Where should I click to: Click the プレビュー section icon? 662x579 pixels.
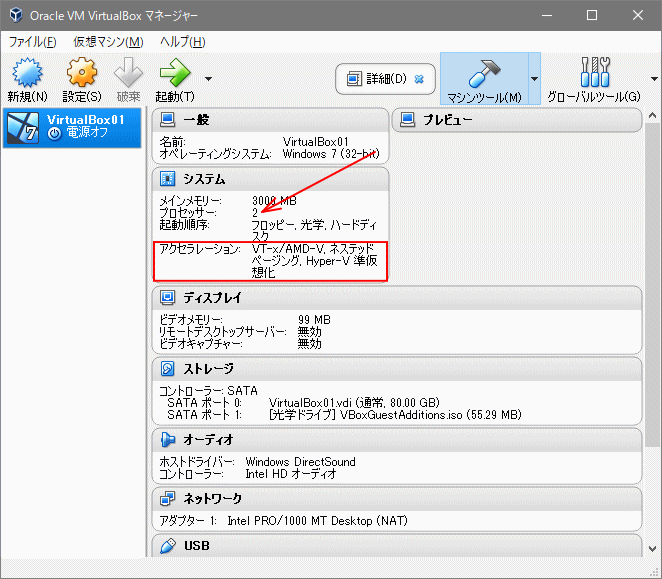point(407,120)
